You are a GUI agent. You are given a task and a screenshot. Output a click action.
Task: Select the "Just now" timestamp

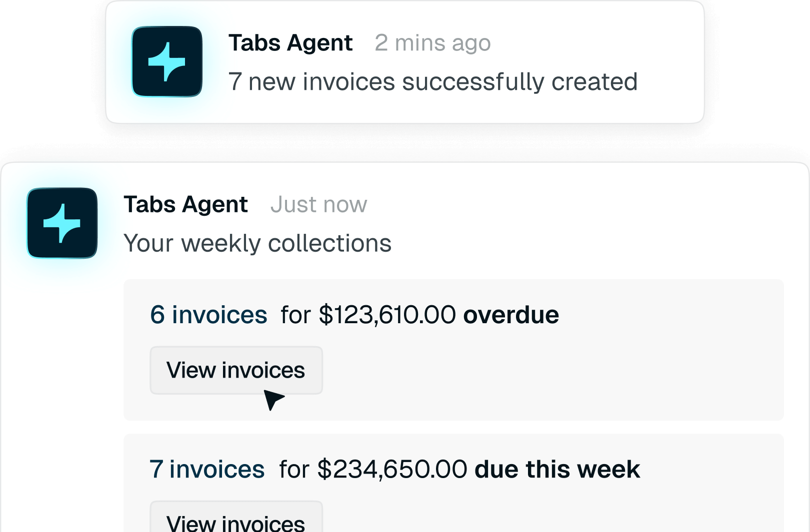click(x=319, y=204)
